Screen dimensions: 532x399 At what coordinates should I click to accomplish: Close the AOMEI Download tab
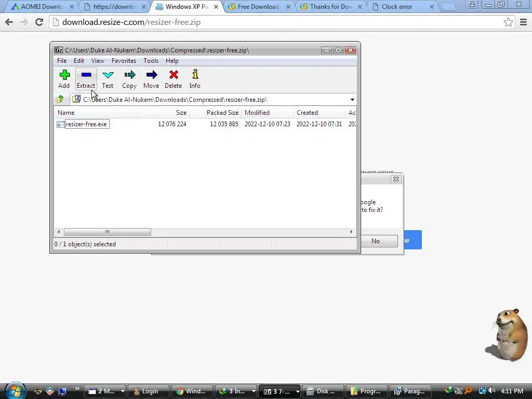pos(72,7)
